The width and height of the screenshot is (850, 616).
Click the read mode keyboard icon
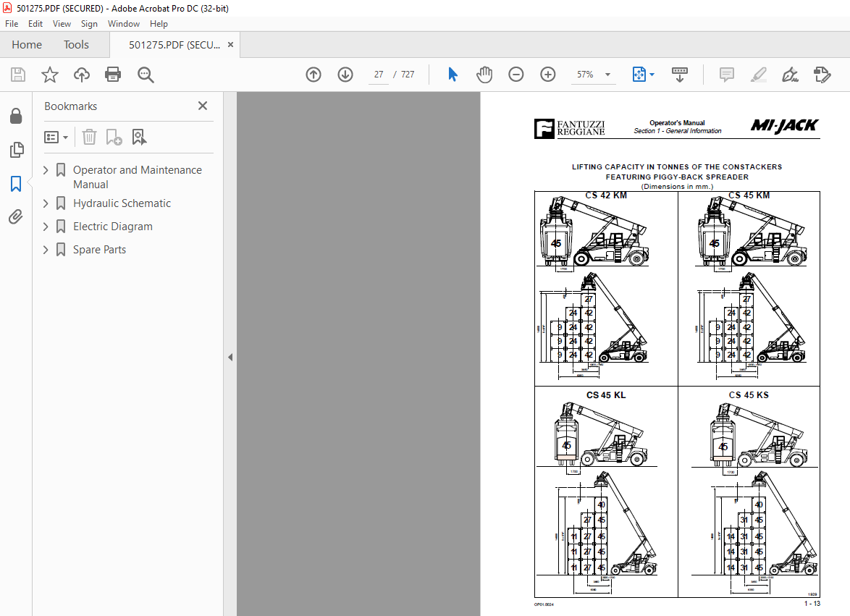click(679, 75)
